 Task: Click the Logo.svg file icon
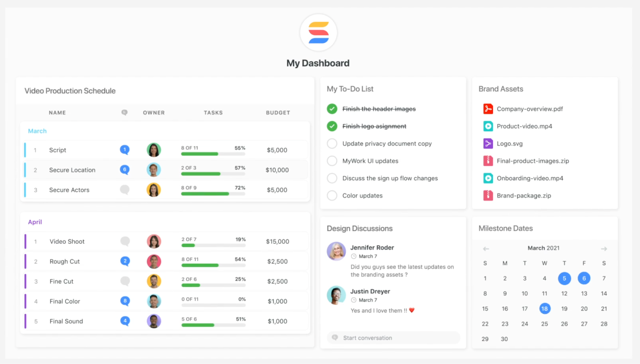(x=488, y=143)
